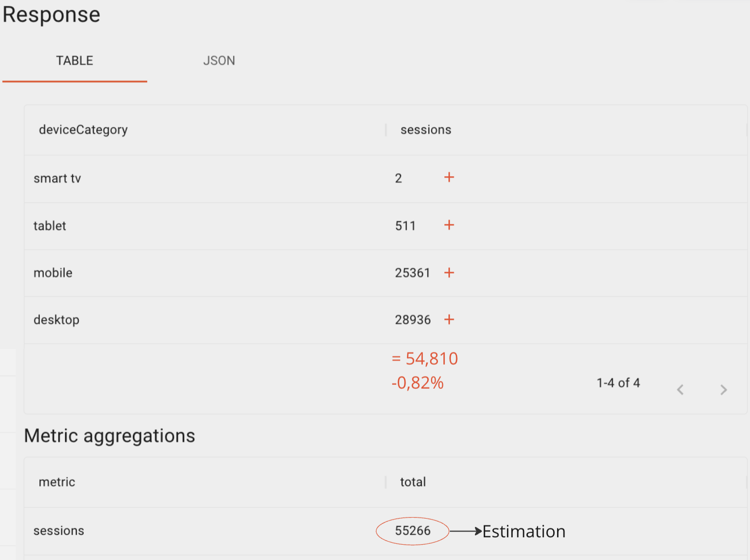Click the plus icon beside desktop sessions 28936
The image size is (750, 560).
449,319
